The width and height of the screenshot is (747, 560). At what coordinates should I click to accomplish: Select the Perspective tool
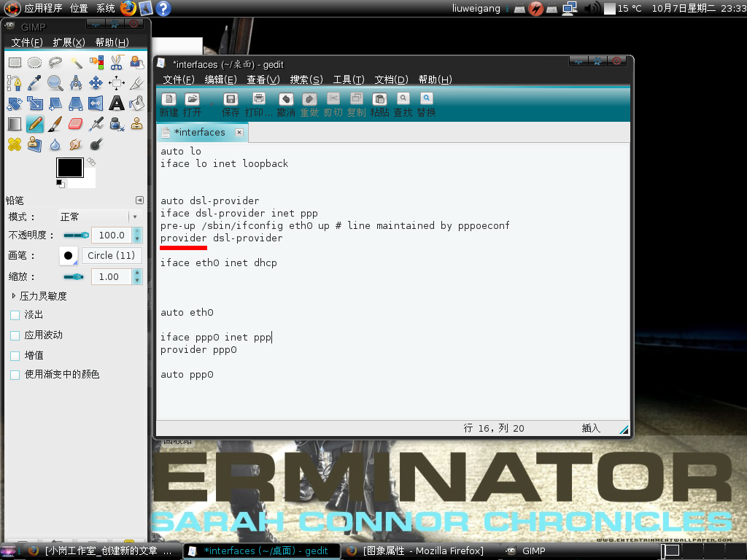pos(76,104)
